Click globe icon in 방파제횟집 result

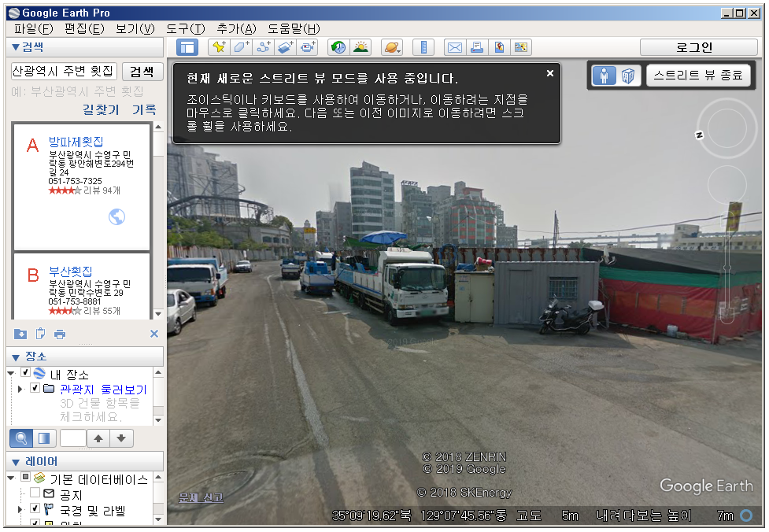(x=116, y=216)
